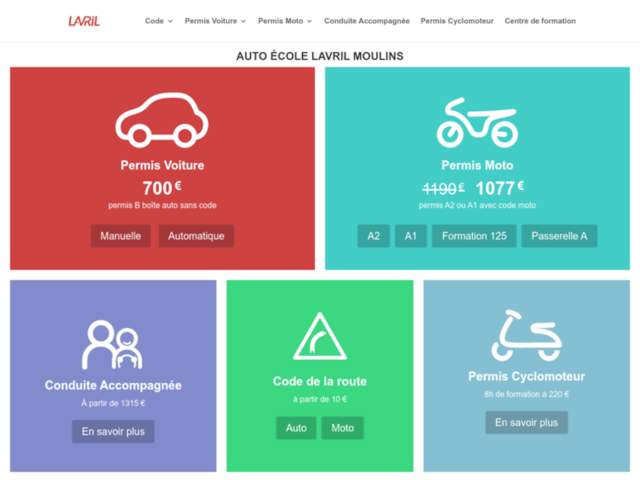Select the Manuelle button
Viewport: 640px width, 480px height.
point(120,236)
